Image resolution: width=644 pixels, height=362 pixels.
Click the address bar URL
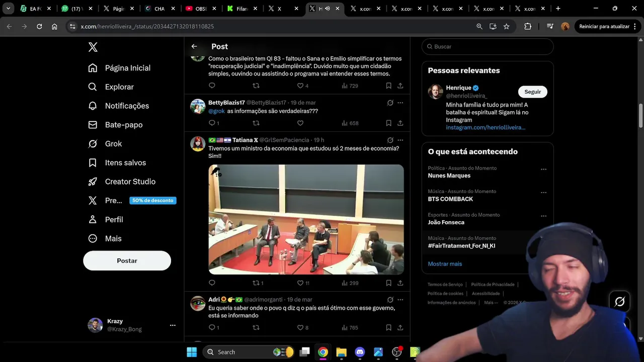click(x=147, y=27)
